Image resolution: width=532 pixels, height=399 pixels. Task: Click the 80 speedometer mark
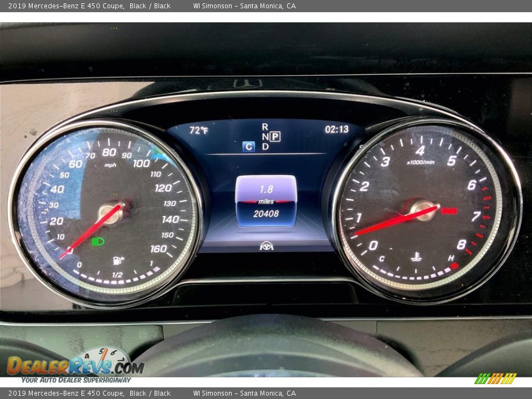coord(109,152)
